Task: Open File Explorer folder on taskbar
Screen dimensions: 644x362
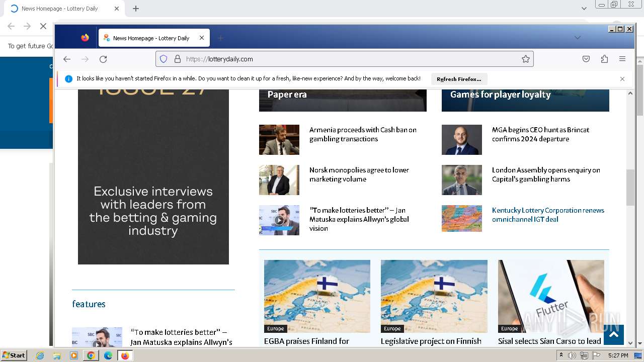Action: click(x=57, y=355)
